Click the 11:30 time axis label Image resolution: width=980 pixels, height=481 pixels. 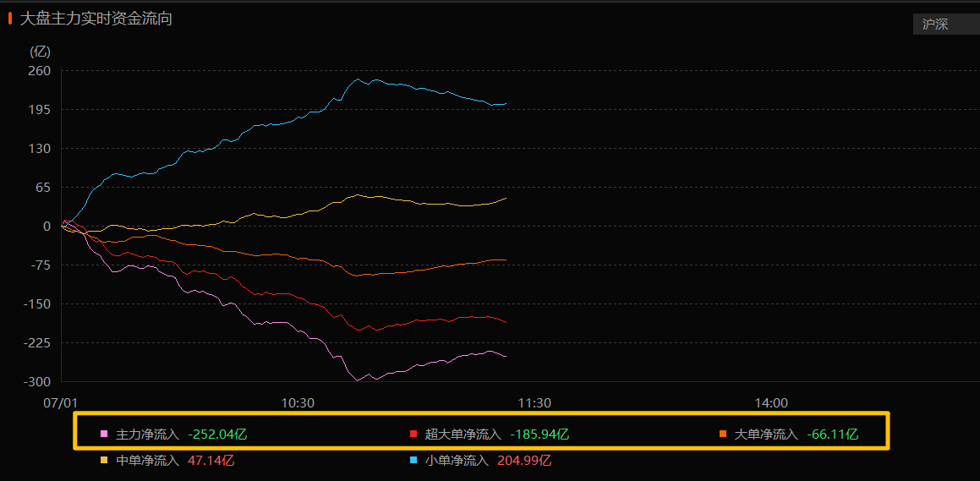(534, 403)
